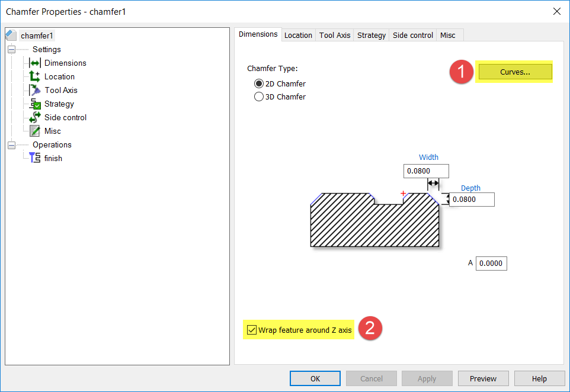The image size is (570, 392).
Task: Collapse the Settings tree node
Action: [x=12, y=49]
